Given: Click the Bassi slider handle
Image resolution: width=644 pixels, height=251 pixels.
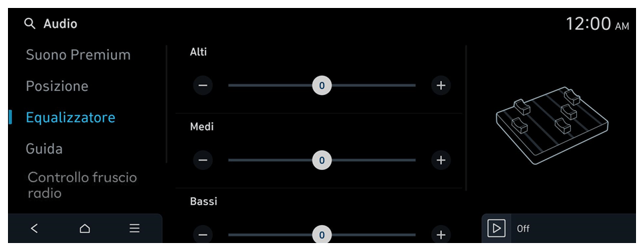Looking at the screenshot, I should point(322,234).
